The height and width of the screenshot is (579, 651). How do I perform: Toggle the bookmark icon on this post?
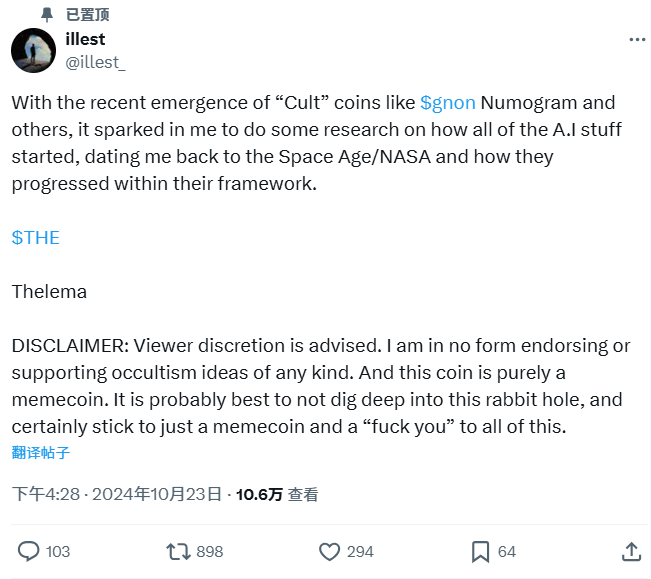point(480,551)
